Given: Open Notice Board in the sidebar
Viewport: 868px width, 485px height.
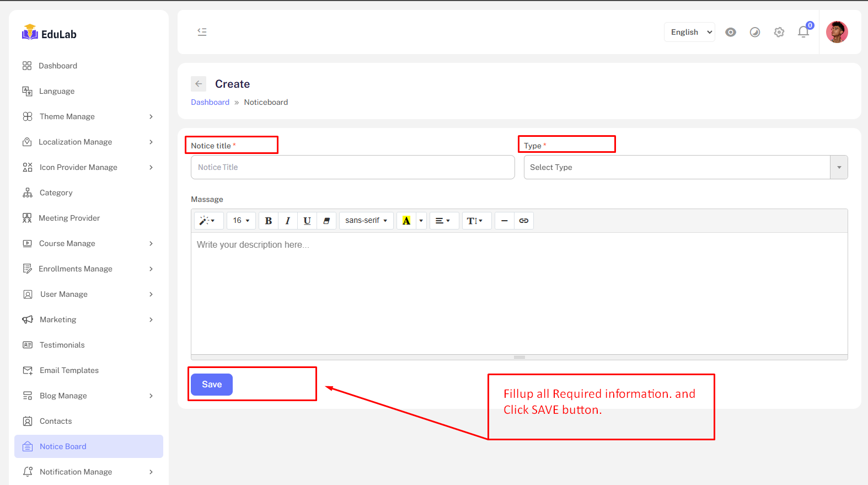Looking at the screenshot, I should click(63, 446).
